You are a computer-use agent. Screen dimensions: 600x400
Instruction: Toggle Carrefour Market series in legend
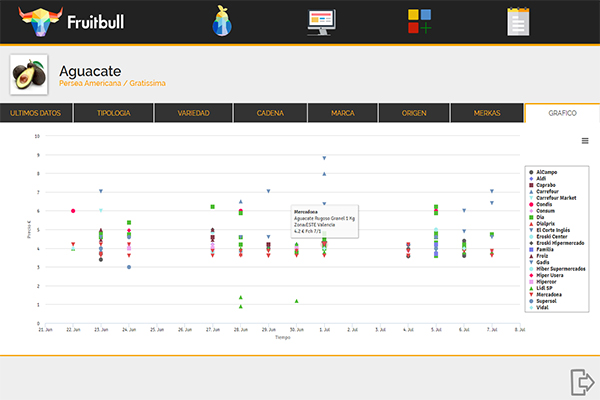(x=553, y=198)
